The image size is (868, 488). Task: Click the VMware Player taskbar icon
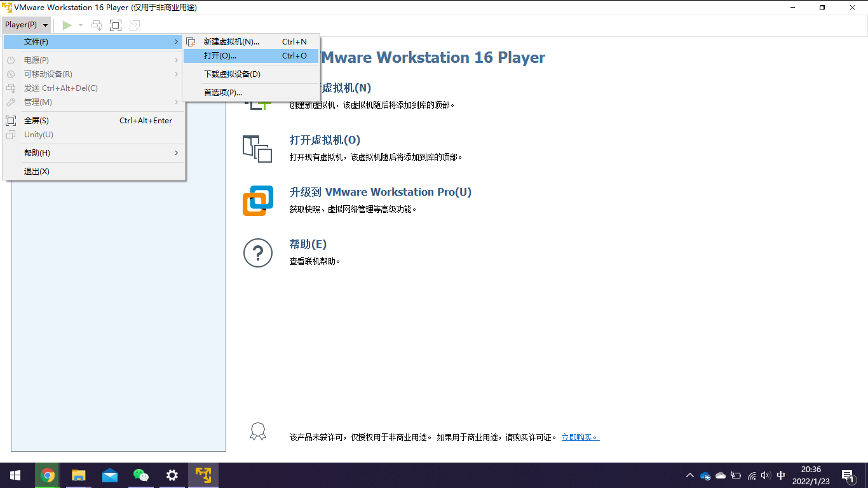pyautogui.click(x=203, y=475)
